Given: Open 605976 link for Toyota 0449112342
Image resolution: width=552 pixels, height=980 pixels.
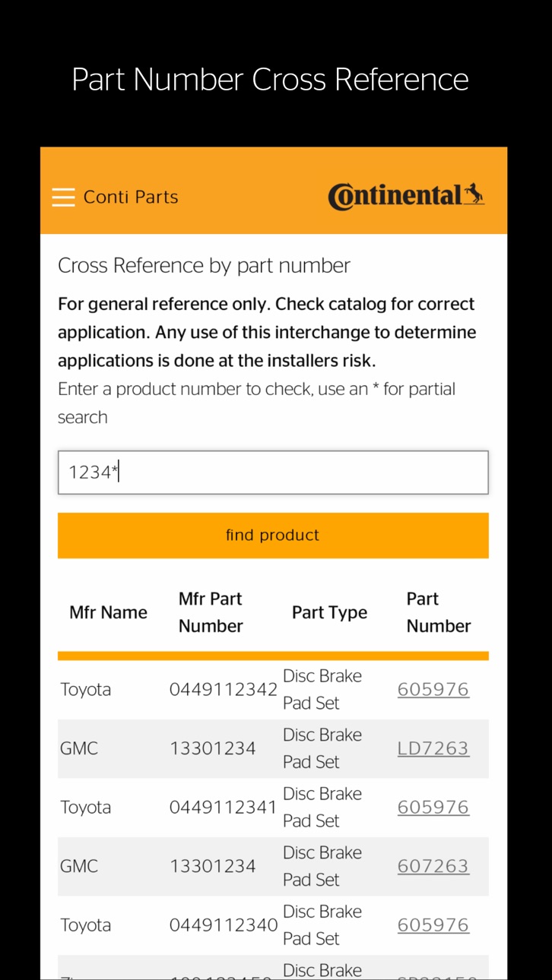Looking at the screenshot, I should [x=433, y=689].
